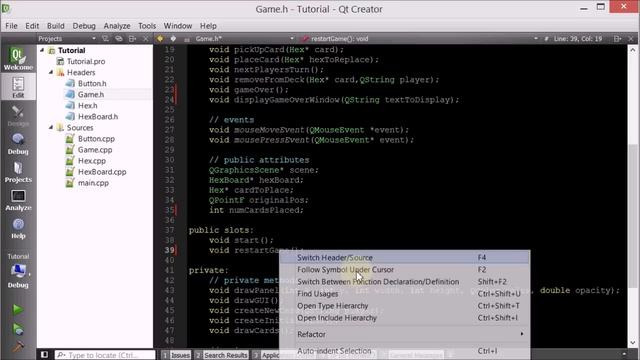Open Button.h in the project tree
Viewport: 640px width, 360px height.
tap(92, 83)
